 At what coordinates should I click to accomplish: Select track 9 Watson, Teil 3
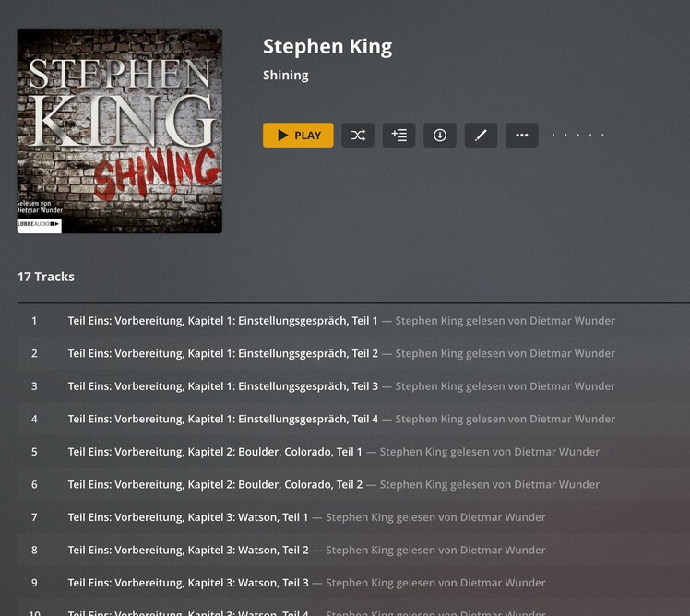(353, 583)
